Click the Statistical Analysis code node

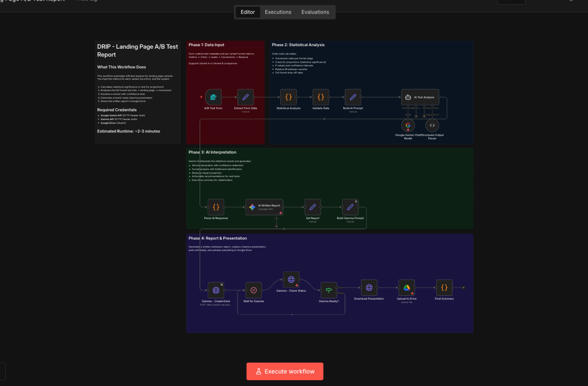288,97
